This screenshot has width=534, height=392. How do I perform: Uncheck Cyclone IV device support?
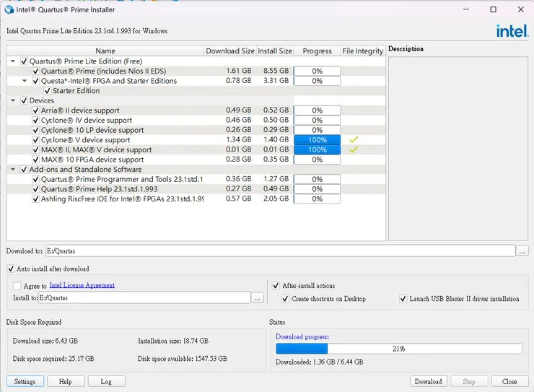[36, 121]
